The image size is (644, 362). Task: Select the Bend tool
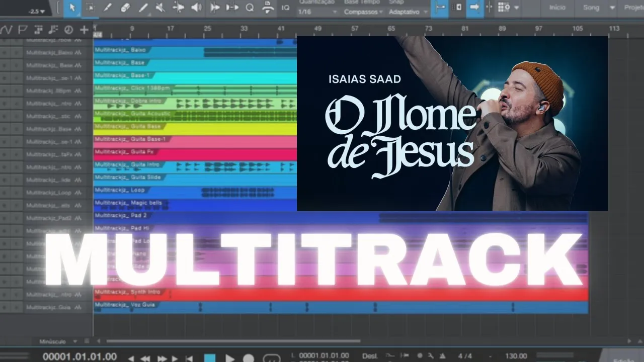tap(178, 8)
